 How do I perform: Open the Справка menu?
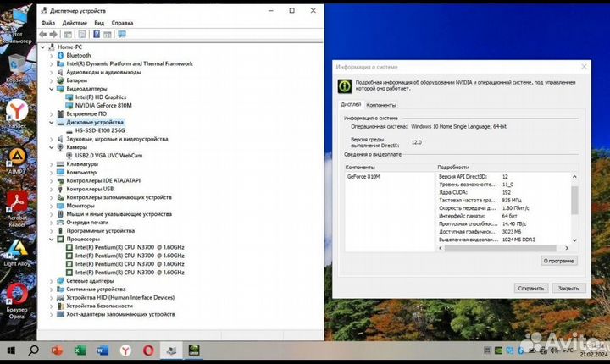[122, 23]
